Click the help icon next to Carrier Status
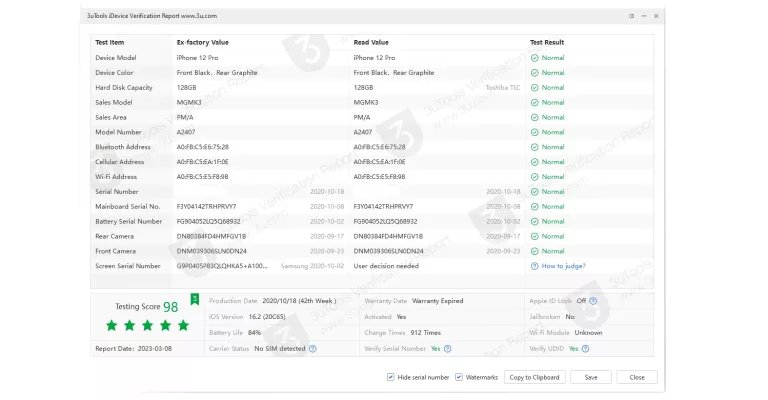Image resolution: width=768 pixels, height=400 pixels. coord(312,349)
